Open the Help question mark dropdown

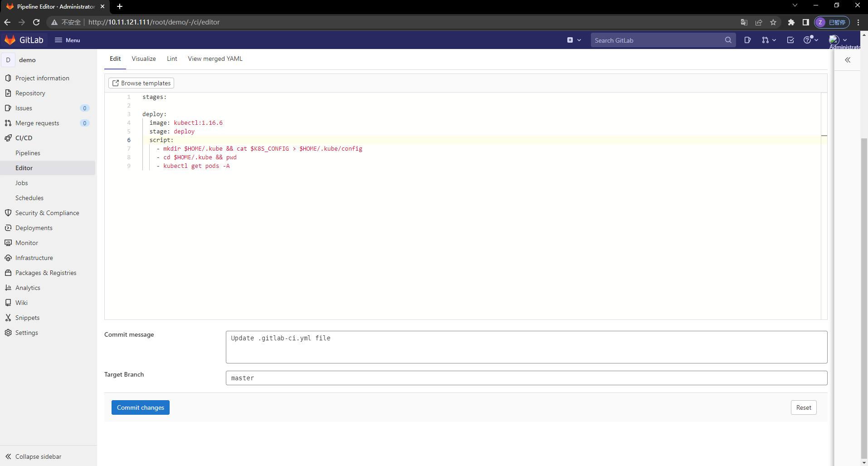[x=810, y=40]
